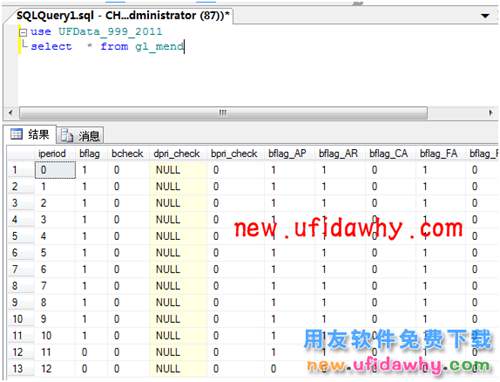Click the iperiod cell in row 1
The image size is (500, 382).
[x=55, y=170]
